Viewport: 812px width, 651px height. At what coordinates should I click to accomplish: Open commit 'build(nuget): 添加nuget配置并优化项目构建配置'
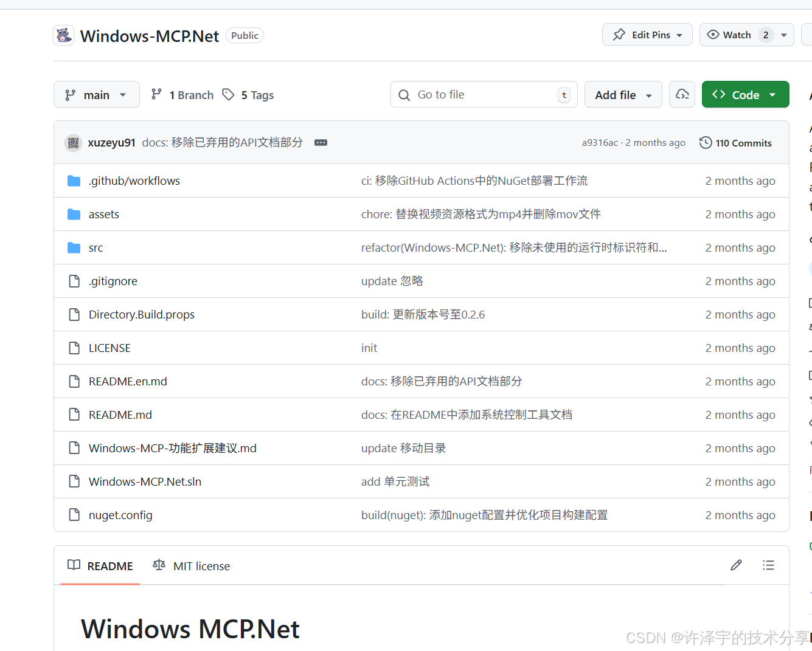tap(484, 515)
